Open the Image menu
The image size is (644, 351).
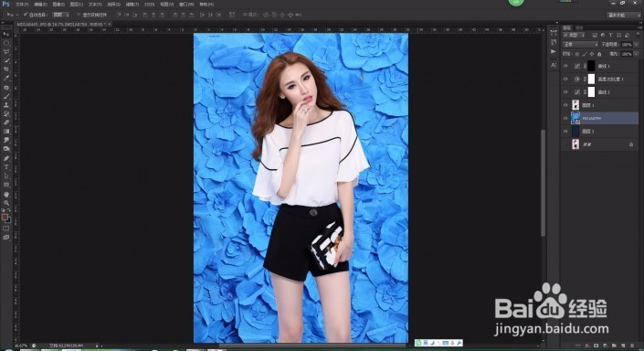coord(58,4)
